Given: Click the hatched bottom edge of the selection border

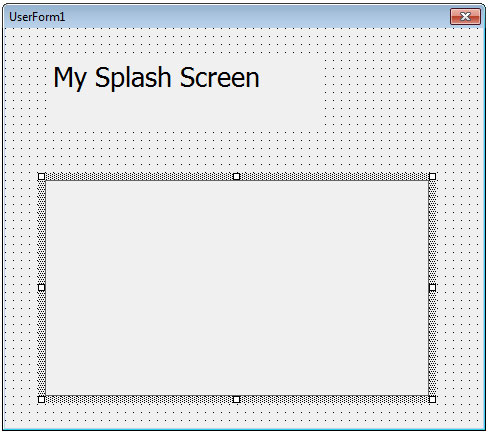Looking at the screenshot, I should click(x=138, y=399).
